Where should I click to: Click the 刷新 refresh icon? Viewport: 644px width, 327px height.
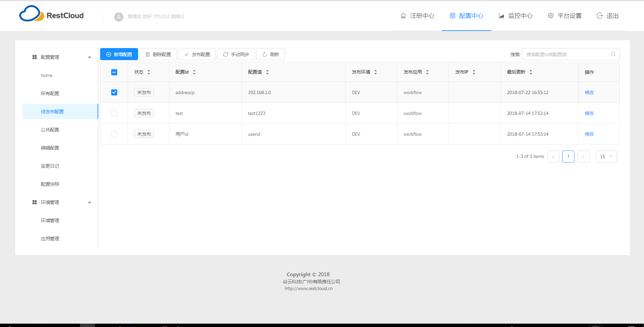coord(264,54)
